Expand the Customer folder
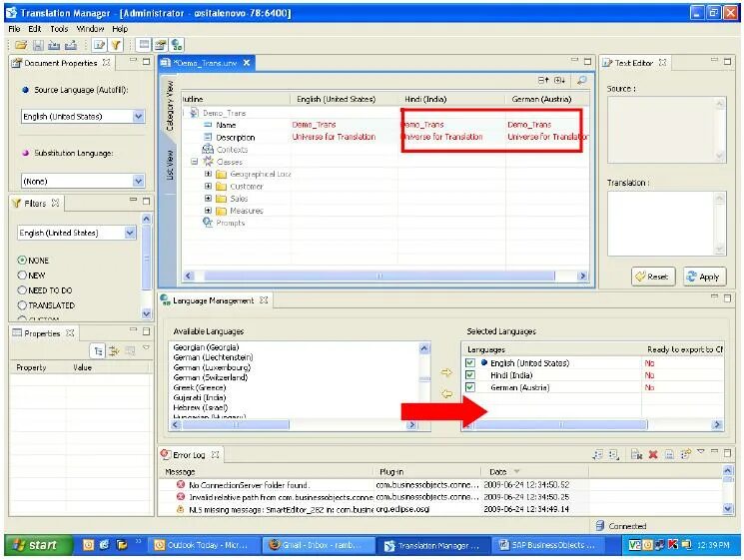744x560 pixels. click(x=208, y=186)
